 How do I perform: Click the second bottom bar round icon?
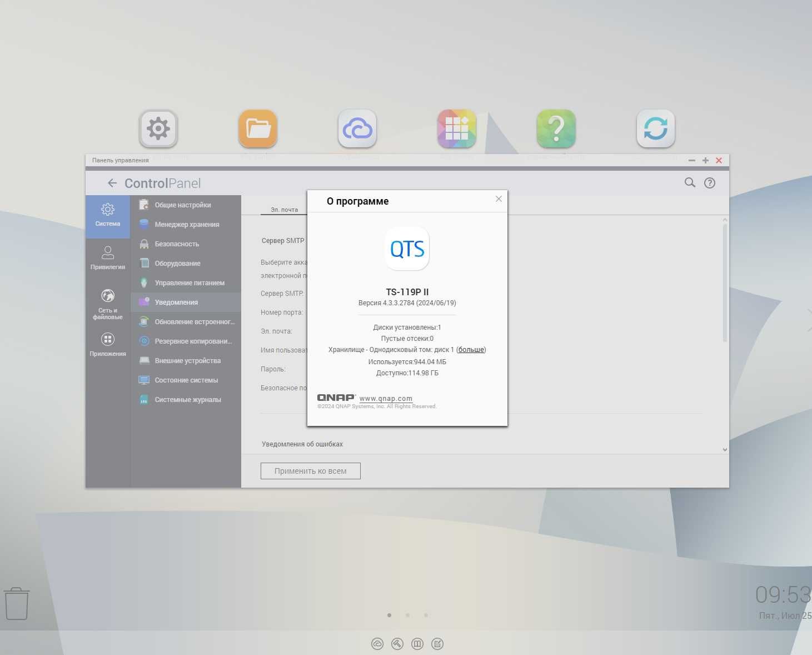click(397, 644)
